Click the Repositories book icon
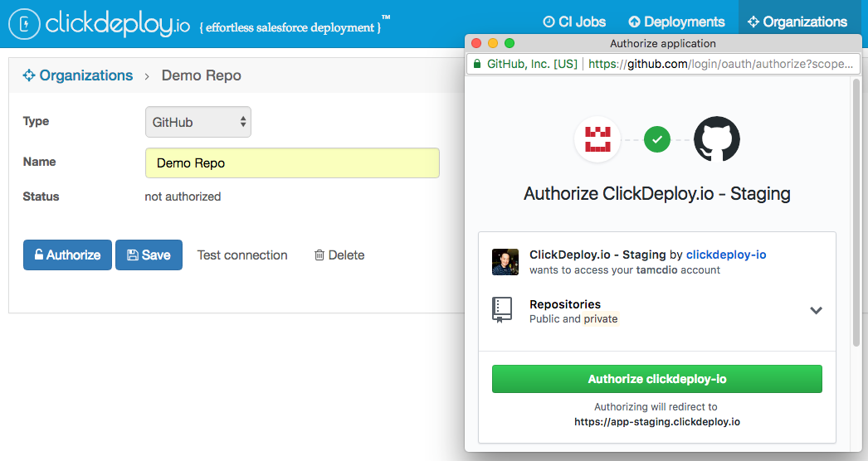Viewport: 868px width, 461px height. click(x=502, y=310)
